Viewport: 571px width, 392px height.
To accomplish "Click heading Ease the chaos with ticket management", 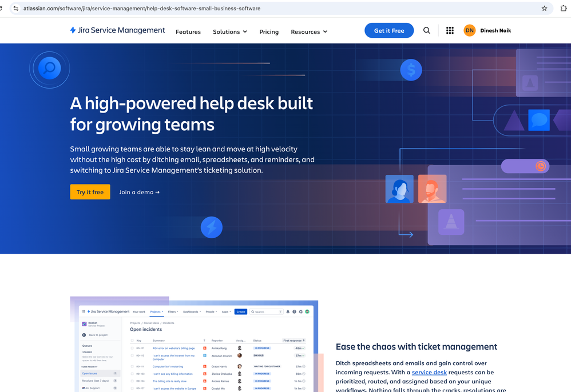I will pos(416,346).
